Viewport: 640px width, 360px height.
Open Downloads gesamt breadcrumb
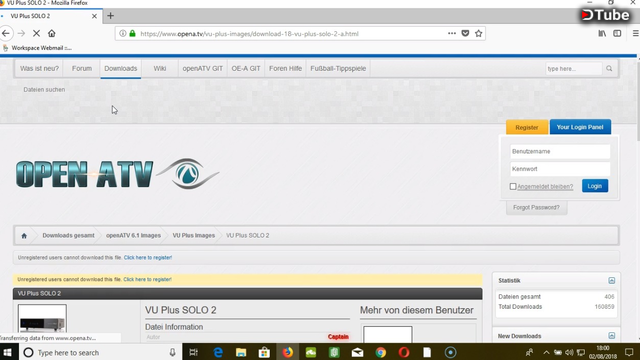pos(68,236)
